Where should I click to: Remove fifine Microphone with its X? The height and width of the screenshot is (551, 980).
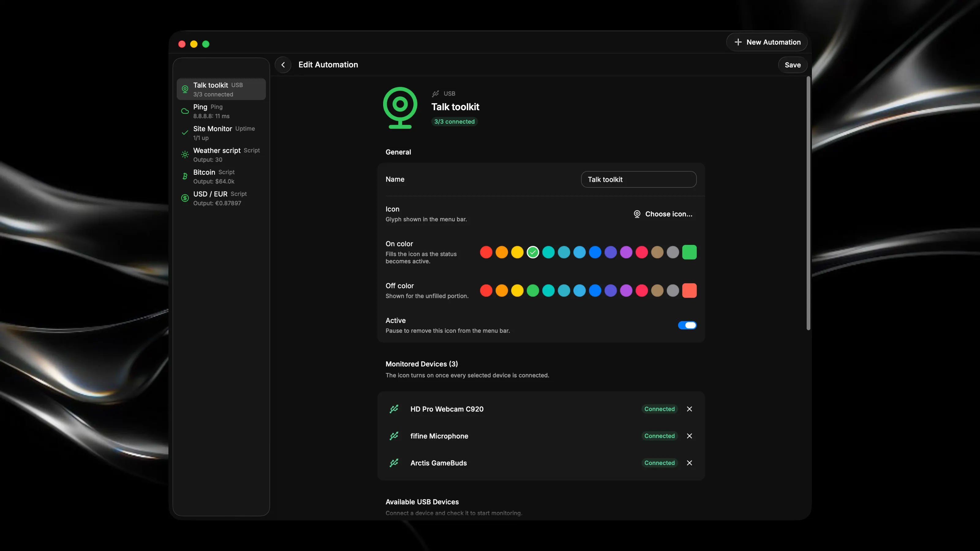pyautogui.click(x=689, y=436)
